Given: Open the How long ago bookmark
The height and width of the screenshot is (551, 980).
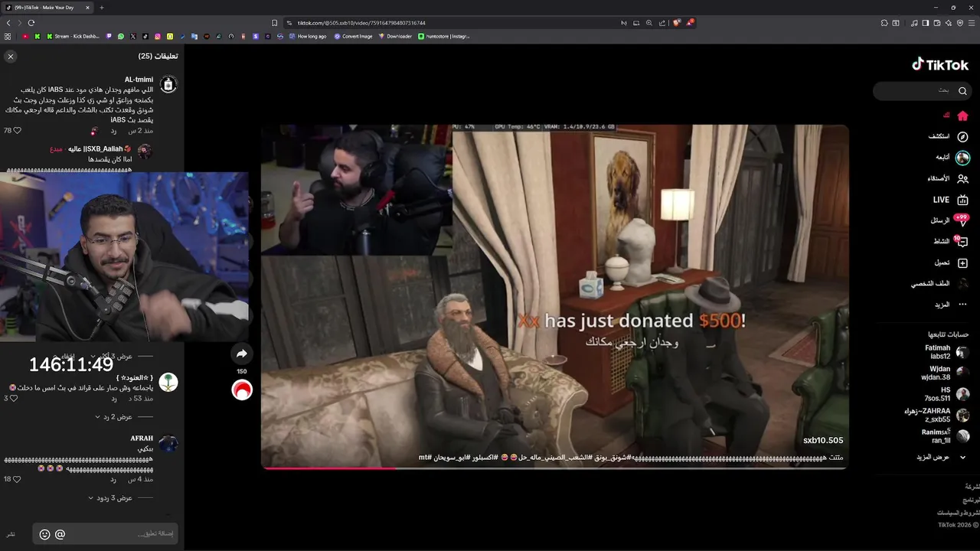Looking at the screenshot, I should point(308,36).
